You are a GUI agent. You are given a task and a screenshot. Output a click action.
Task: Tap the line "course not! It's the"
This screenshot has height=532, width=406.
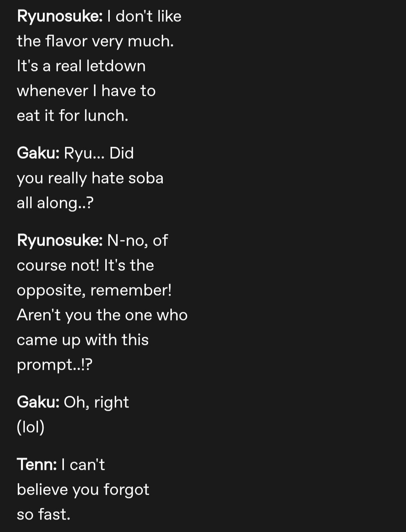click(85, 265)
